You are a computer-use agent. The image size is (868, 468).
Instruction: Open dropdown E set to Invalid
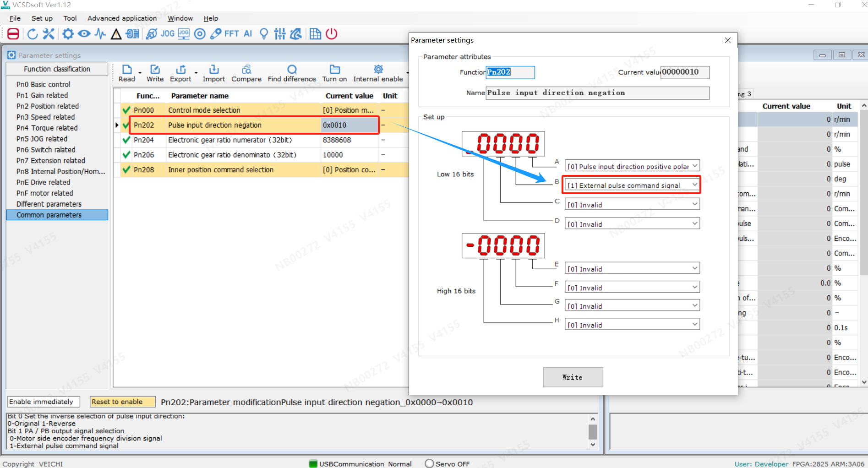click(632, 268)
